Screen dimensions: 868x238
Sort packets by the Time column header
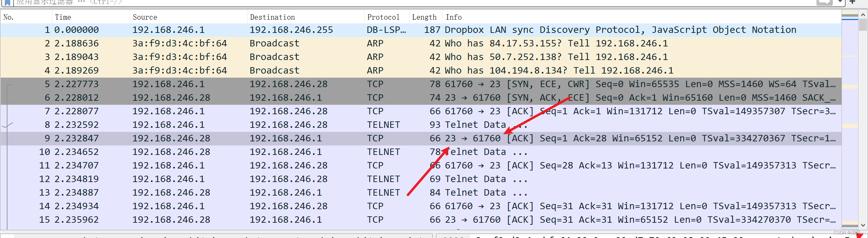[x=91, y=17]
